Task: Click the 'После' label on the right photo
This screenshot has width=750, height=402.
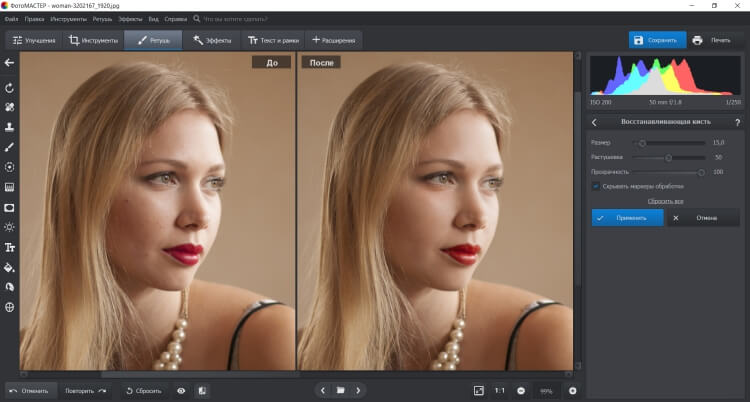Action: coord(321,63)
